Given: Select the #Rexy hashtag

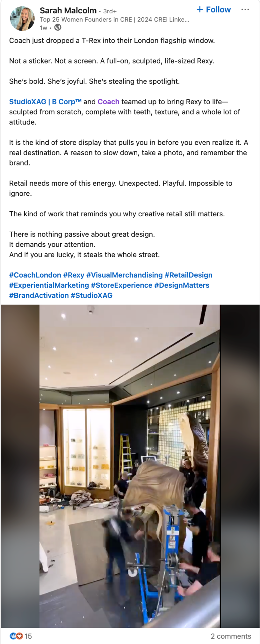Looking at the screenshot, I should 74,275.
